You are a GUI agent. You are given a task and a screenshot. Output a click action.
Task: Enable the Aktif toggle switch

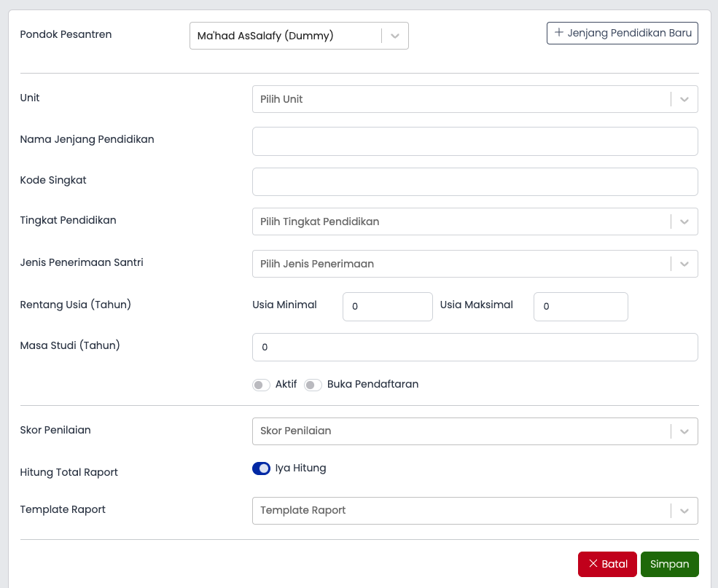261,385
